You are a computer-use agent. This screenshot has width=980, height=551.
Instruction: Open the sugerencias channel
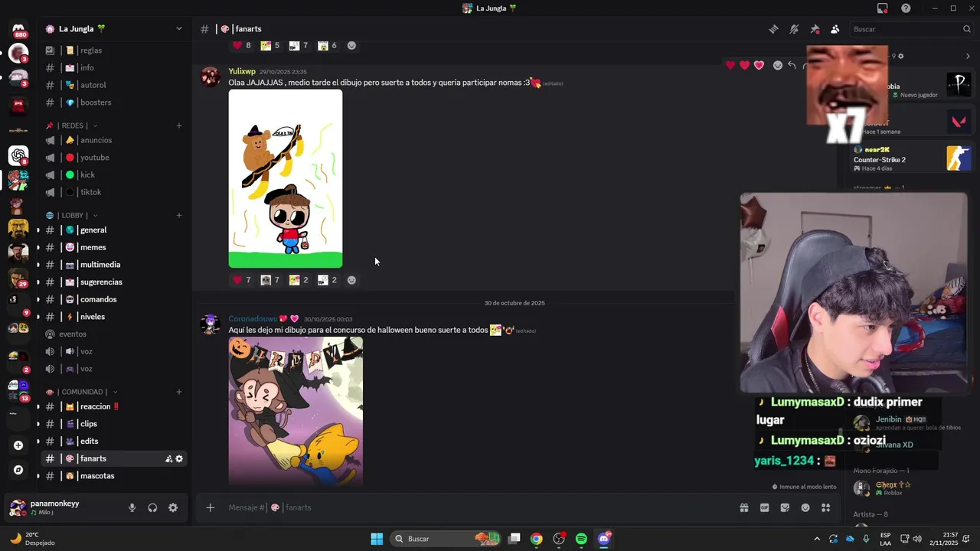point(114,282)
